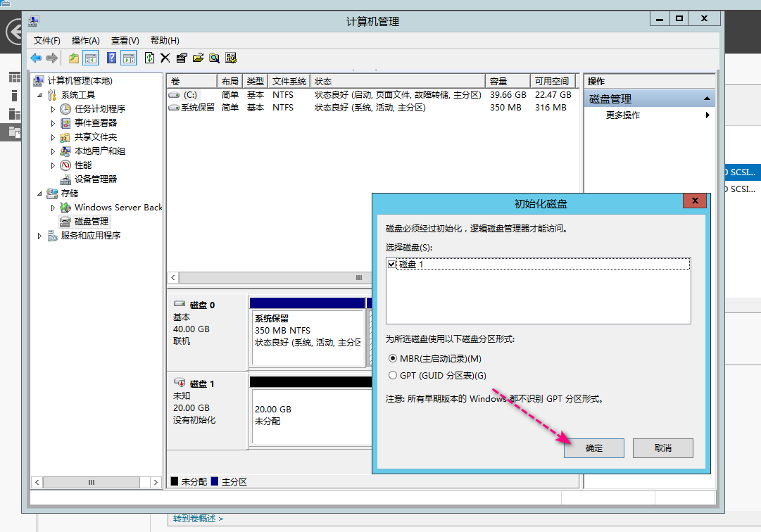Viewport: 761px width, 532px height.
Task: Click the Open folder icon in toolbar
Action: [198, 58]
